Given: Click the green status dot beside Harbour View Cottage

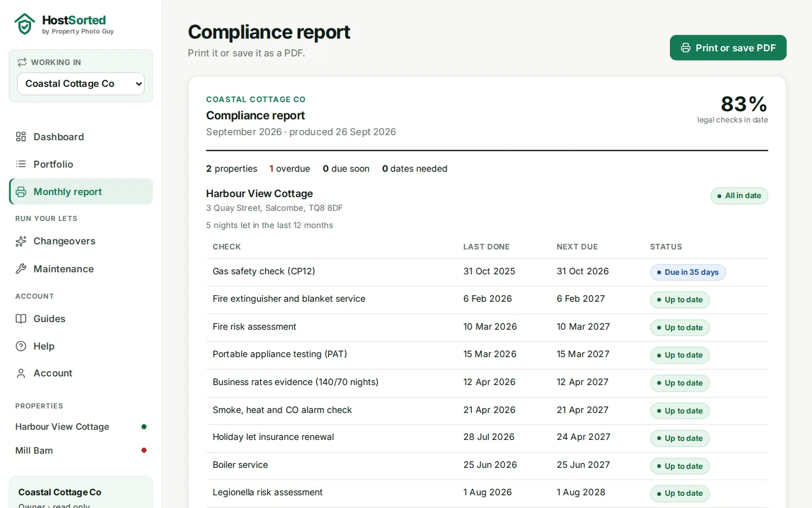Looking at the screenshot, I should tap(144, 427).
